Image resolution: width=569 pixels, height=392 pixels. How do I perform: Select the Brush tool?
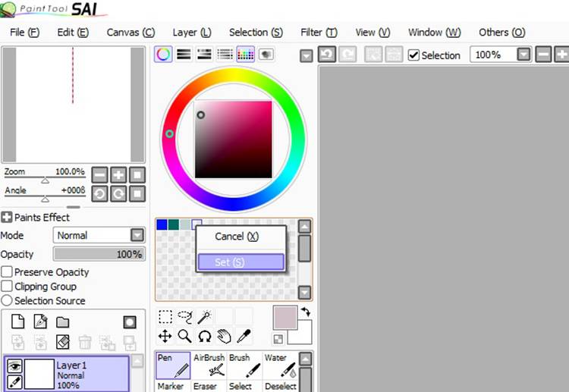click(244, 365)
